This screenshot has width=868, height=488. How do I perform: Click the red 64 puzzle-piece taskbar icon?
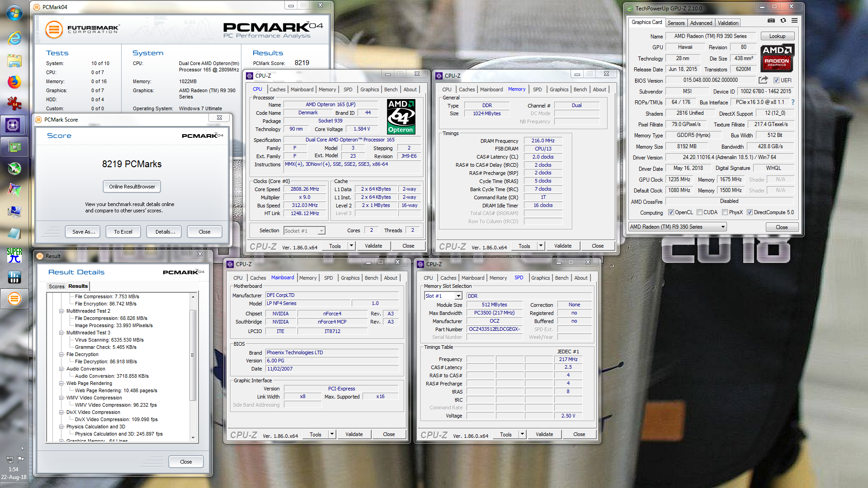[x=14, y=103]
